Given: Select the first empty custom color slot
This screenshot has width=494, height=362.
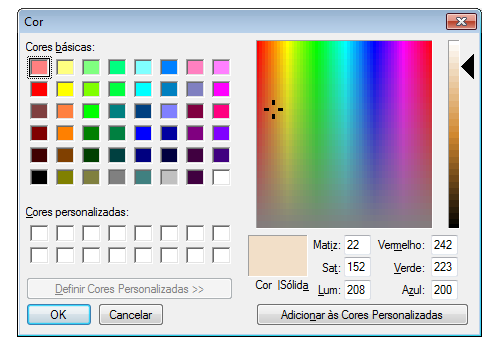Looking at the screenshot, I should pos(39,233).
